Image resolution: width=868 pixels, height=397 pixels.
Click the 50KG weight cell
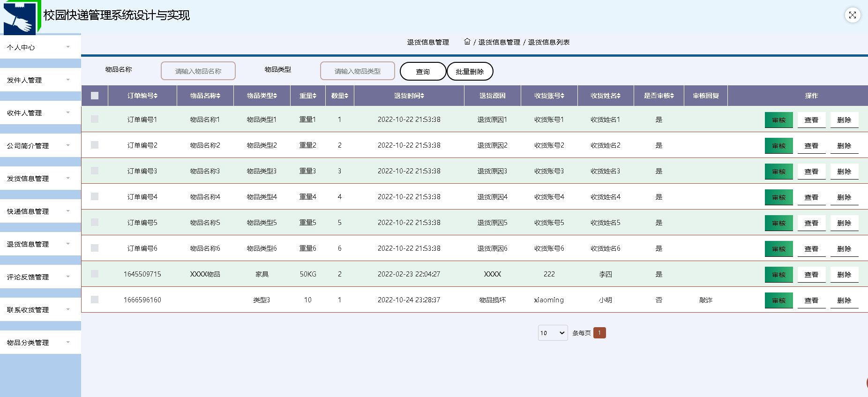pyautogui.click(x=308, y=274)
